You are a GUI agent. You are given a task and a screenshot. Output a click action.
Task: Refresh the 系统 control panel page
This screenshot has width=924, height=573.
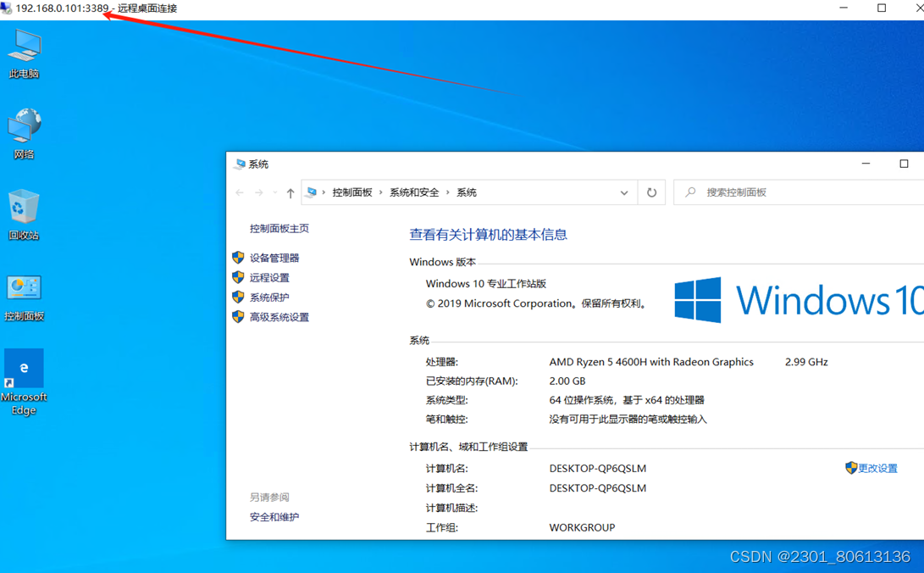[651, 192]
